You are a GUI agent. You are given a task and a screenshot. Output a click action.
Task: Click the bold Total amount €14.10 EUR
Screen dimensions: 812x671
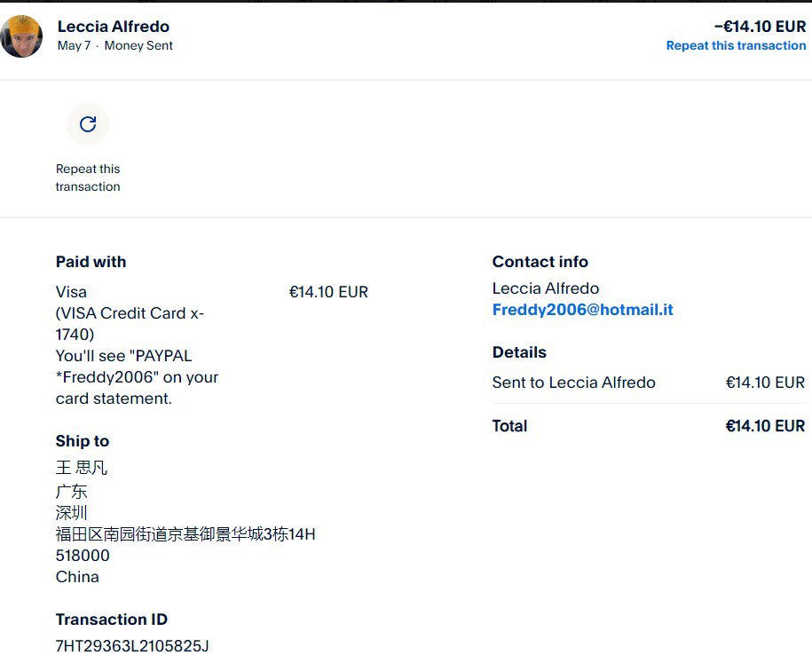(765, 426)
